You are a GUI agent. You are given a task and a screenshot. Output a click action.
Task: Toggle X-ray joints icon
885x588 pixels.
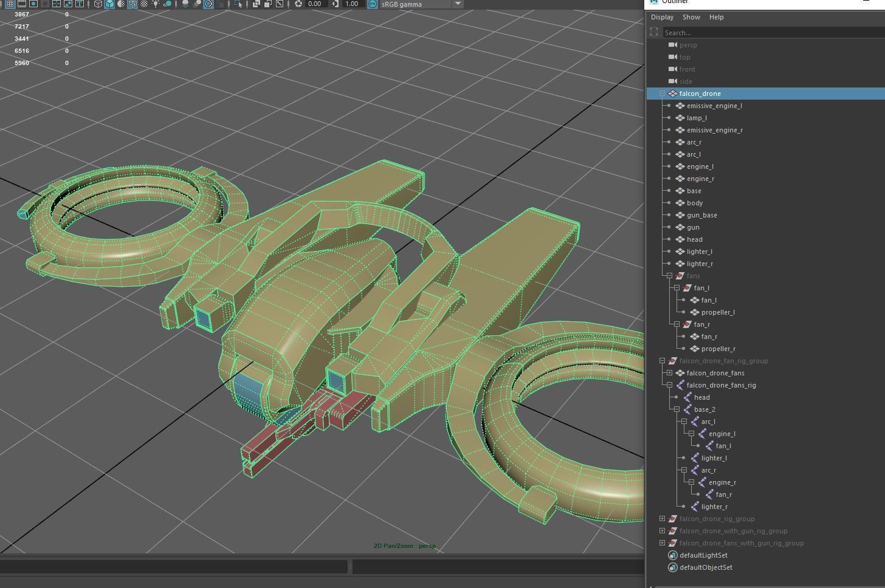279,4
